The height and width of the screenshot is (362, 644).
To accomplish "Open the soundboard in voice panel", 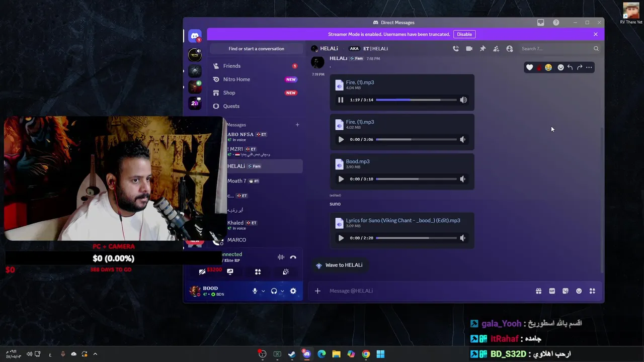I will tap(286, 271).
